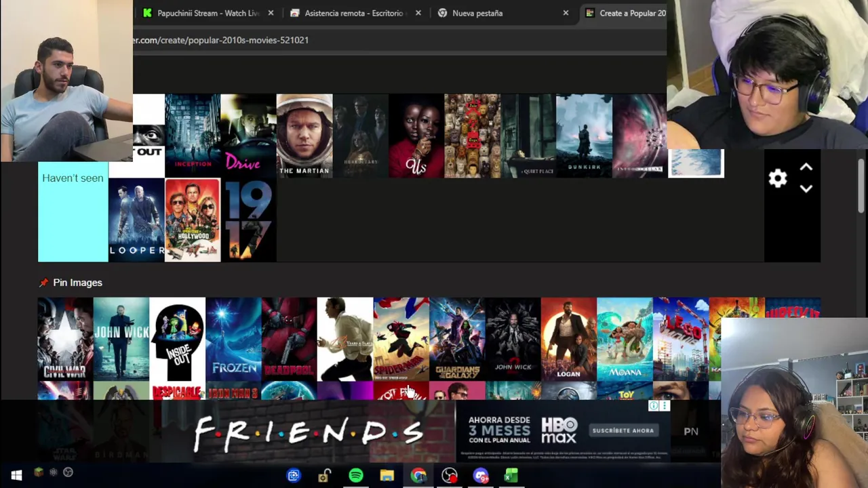The height and width of the screenshot is (488, 868).
Task: Select the Interstellar poster
Action: [x=639, y=136]
